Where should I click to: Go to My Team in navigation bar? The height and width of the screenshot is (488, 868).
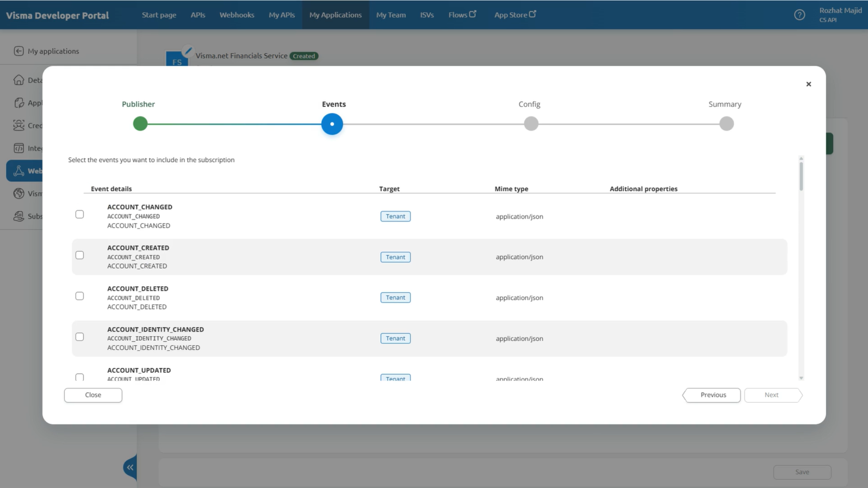(x=390, y=15)
